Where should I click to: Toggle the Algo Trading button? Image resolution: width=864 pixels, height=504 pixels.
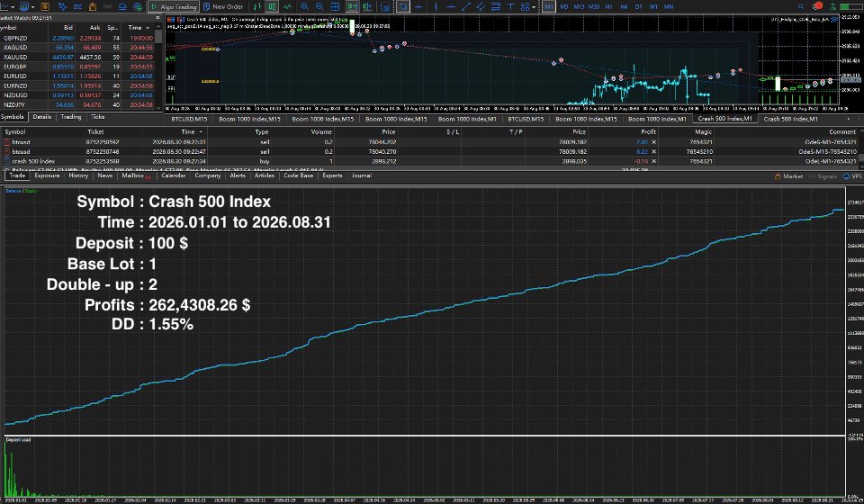point(173,6)
